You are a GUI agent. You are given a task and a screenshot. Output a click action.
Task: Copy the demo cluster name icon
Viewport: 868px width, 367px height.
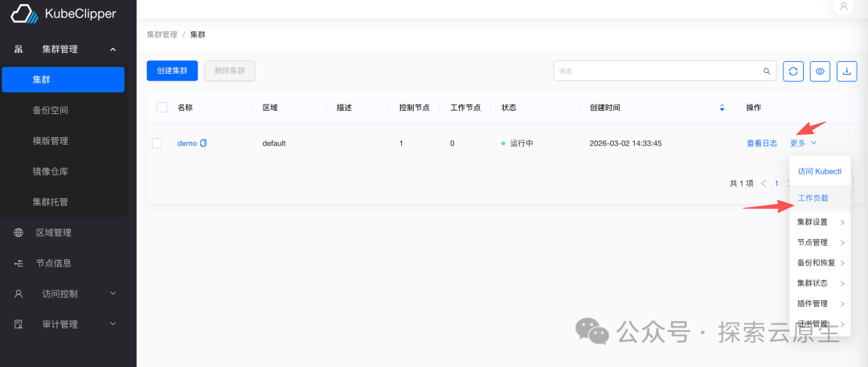(203, 143)
